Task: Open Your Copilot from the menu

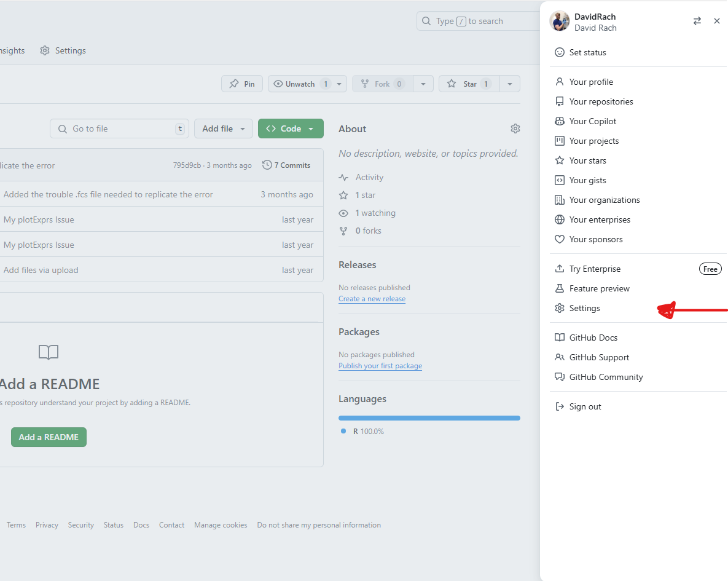Action: click(592, 121)
